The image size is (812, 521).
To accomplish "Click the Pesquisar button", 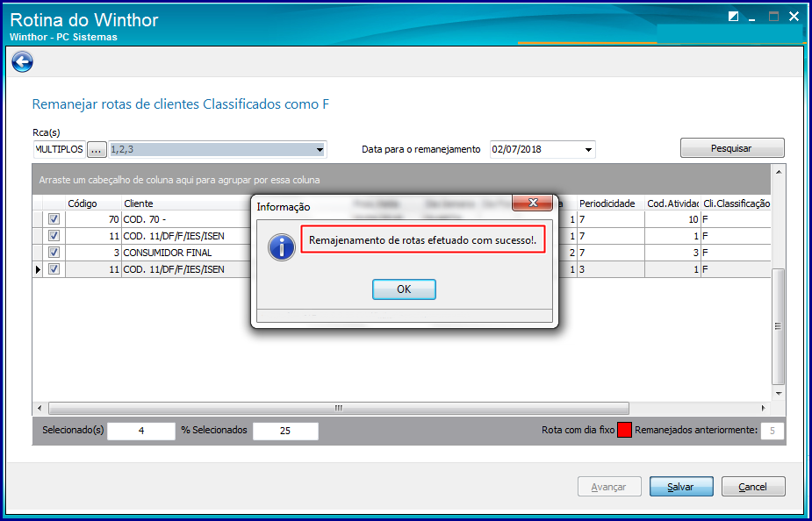I will 732,148.
